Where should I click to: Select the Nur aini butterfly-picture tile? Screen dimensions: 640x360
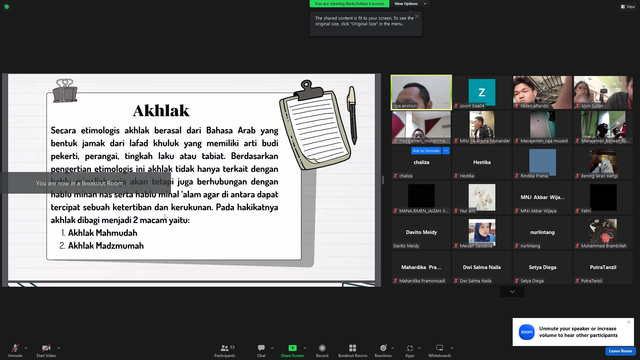(x=482, y=198)
